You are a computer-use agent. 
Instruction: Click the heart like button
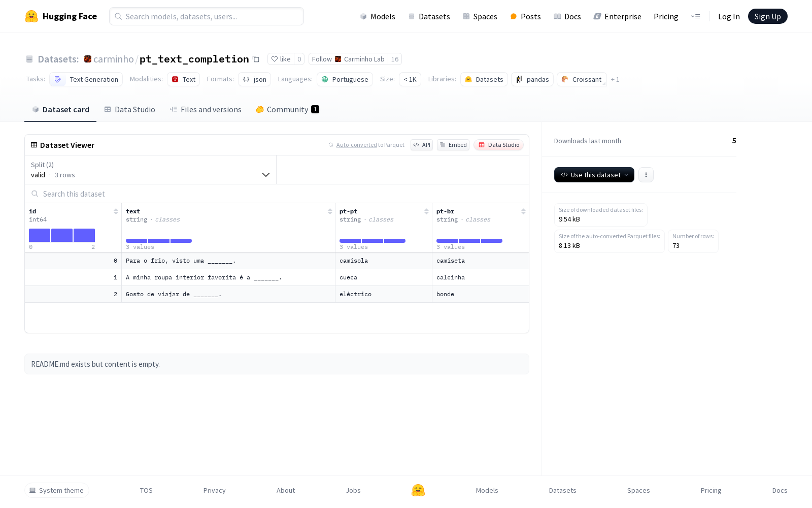[x=281, y=59]
